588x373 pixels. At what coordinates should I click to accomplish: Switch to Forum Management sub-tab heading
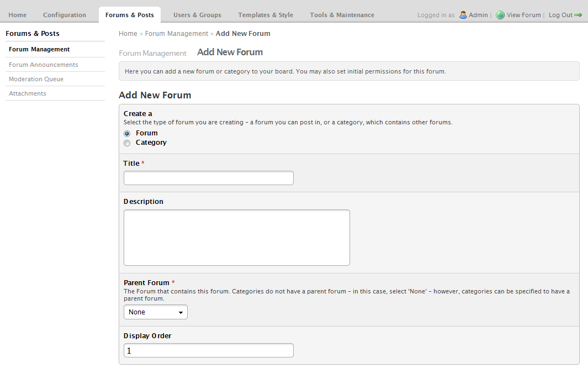152,53
